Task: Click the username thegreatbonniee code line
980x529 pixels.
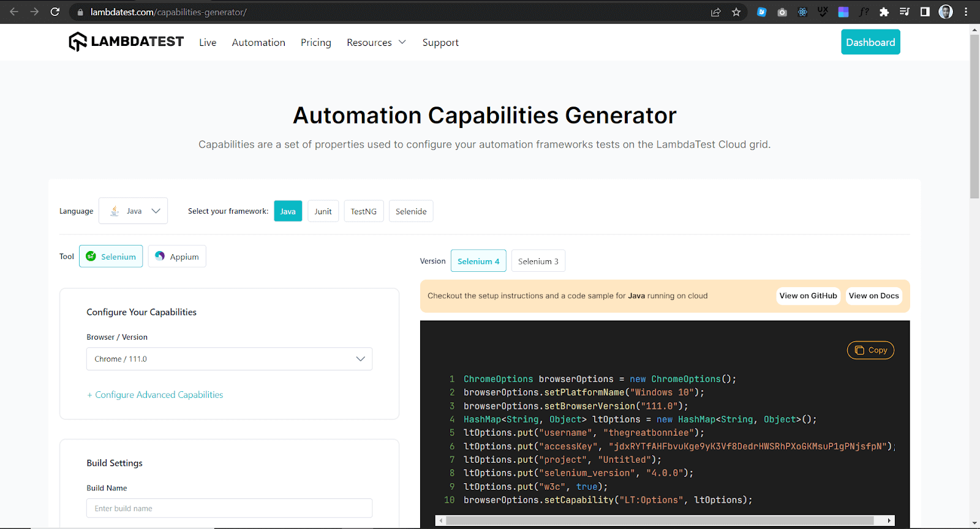Action: tap(584, 433)
